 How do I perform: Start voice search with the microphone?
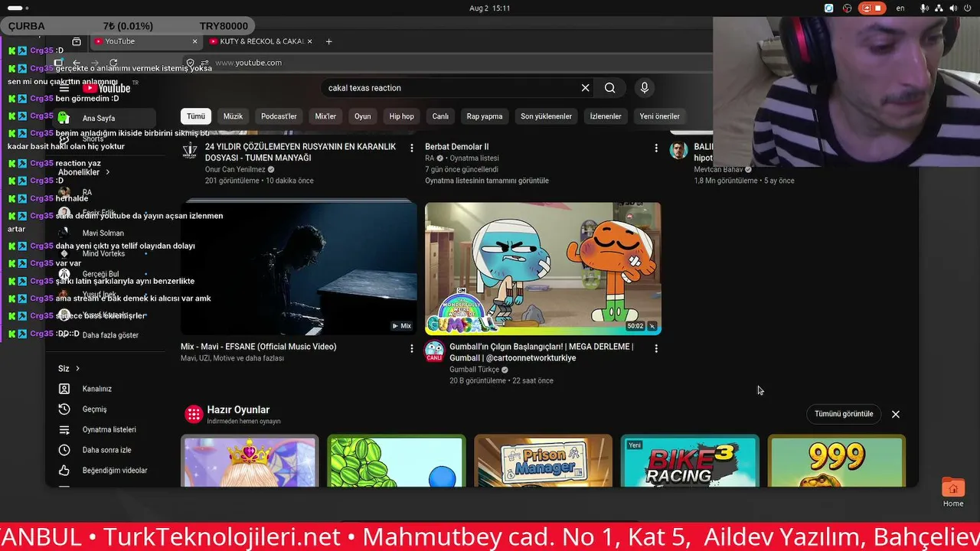click(645, 88)
